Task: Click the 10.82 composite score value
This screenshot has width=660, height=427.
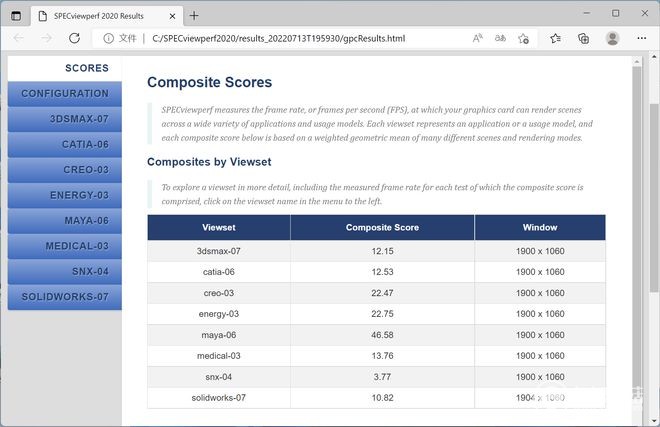Action: click(x=382, y=398)
